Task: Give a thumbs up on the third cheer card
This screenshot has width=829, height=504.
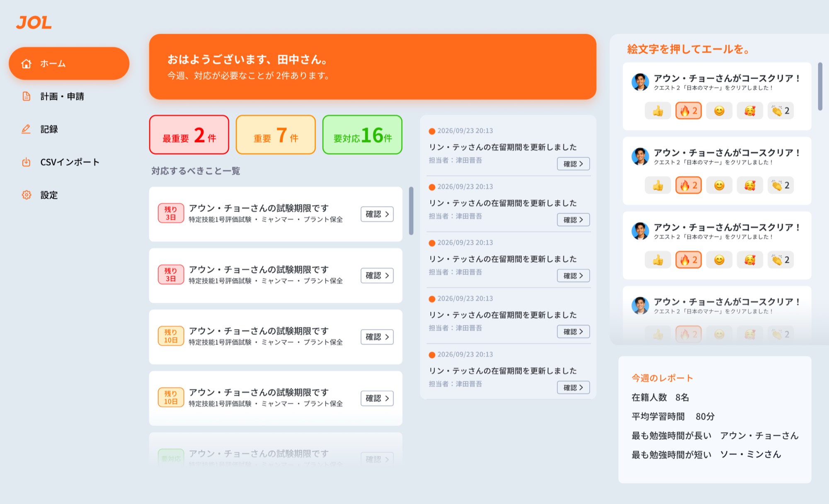Action: (658, 260)
